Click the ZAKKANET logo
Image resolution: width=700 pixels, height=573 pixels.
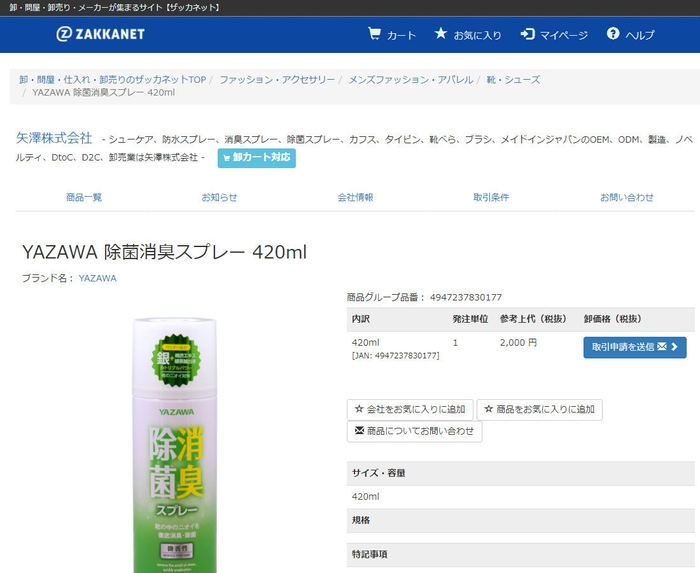click(100, 34)
